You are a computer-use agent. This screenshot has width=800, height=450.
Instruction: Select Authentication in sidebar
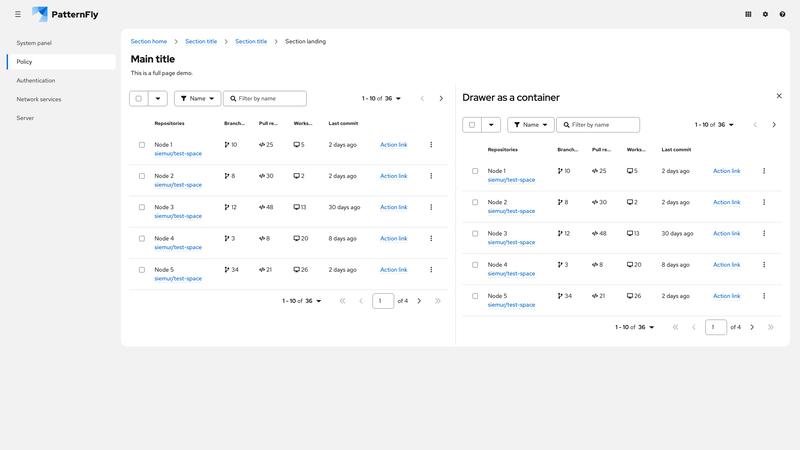point(61,81)
